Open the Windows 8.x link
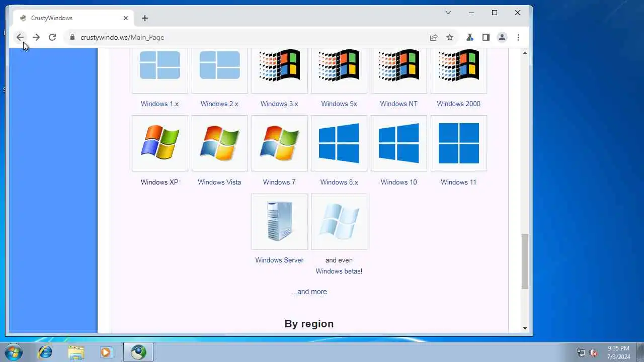The height and width of the screenshot is (362, 644). pos(339,182)
